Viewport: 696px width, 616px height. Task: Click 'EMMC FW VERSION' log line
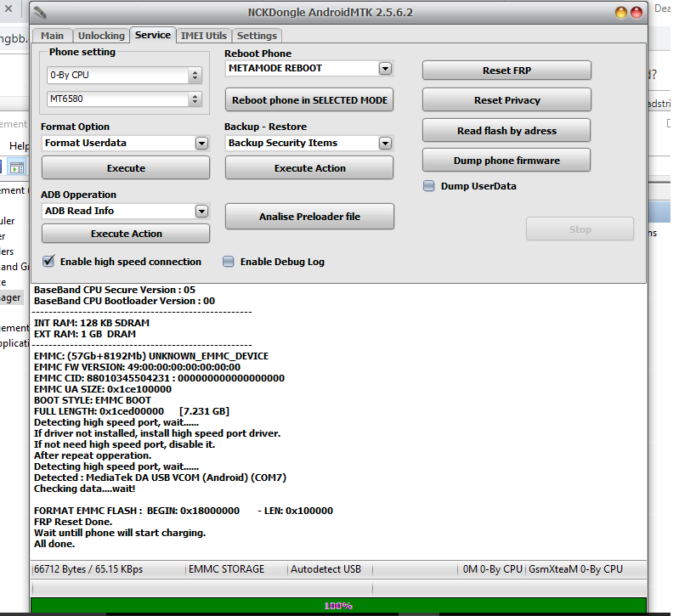pyautogui.click(x=137, y=367)
